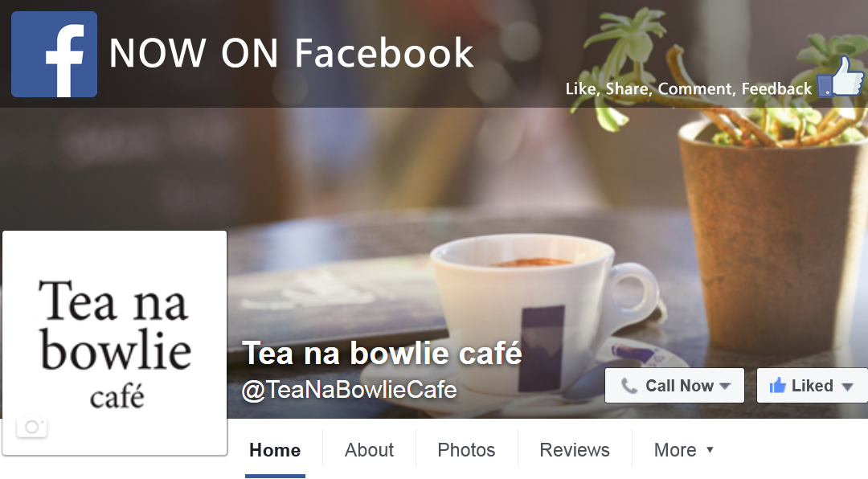Click the NOW ON Facebook banner text
The image size is (868, 479).
(x=291, y=53)
